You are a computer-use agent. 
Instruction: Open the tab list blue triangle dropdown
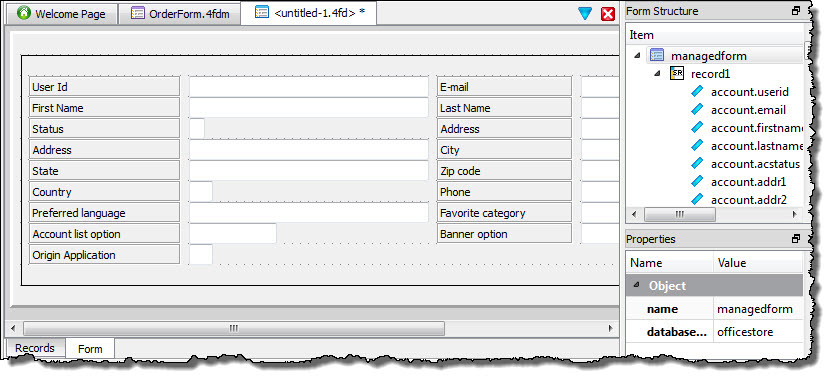pyautogui.click(x=585, y=14)
